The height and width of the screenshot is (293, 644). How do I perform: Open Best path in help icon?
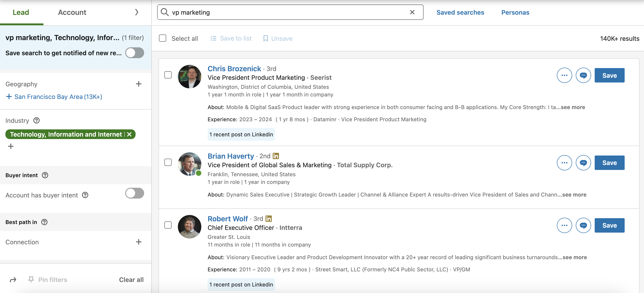pos(44,222)
